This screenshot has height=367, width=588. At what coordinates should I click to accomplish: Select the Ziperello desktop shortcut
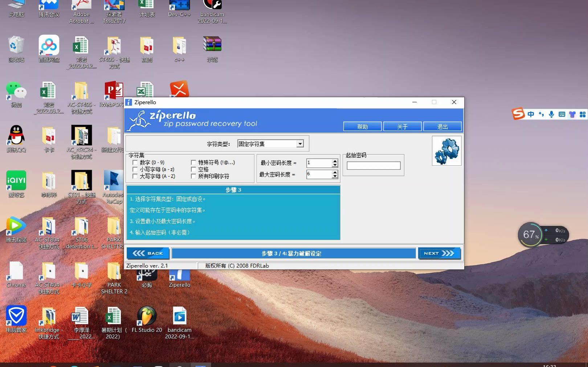click(x=179, y=279)
